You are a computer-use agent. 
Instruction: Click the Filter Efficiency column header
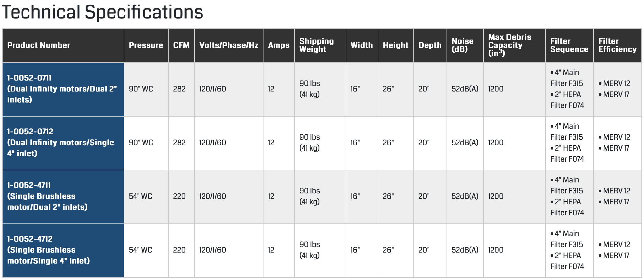click(617, 45)
